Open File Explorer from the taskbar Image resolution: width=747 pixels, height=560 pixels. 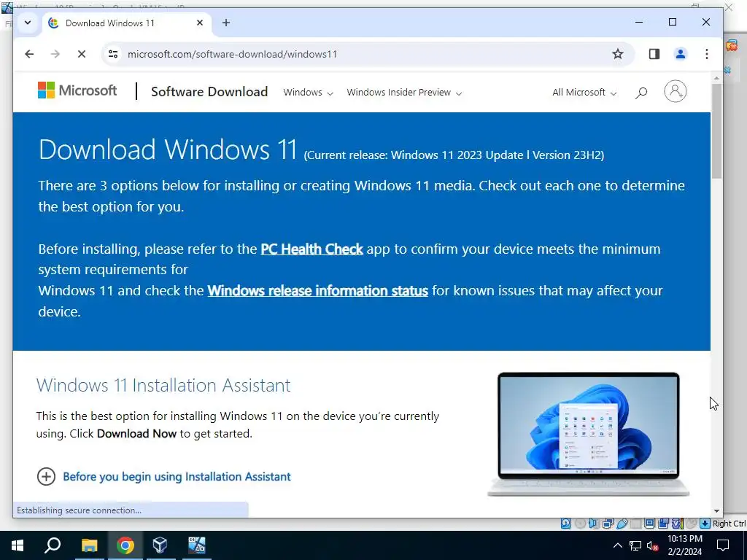pyautogui.click(x=89, y=545)
